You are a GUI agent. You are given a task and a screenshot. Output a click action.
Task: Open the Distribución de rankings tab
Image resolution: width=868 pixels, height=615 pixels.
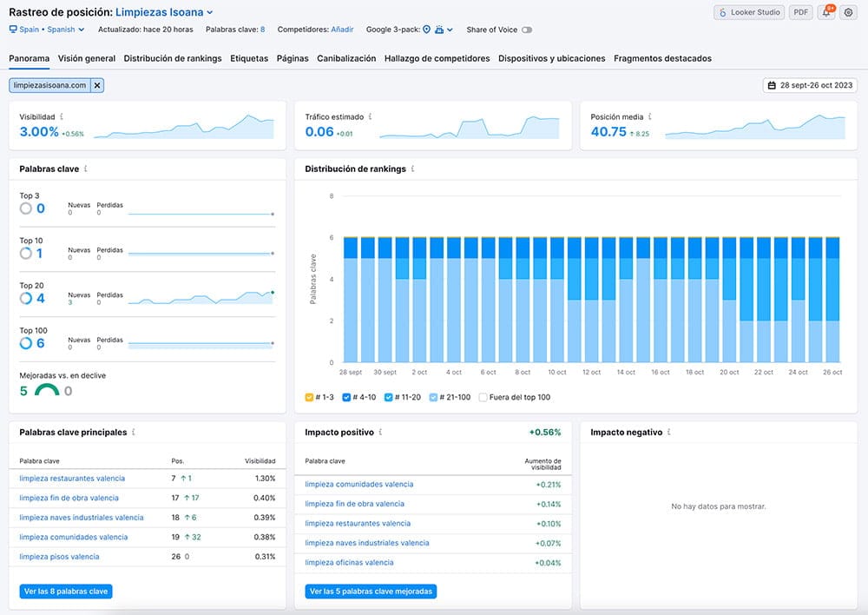[173, 58]
